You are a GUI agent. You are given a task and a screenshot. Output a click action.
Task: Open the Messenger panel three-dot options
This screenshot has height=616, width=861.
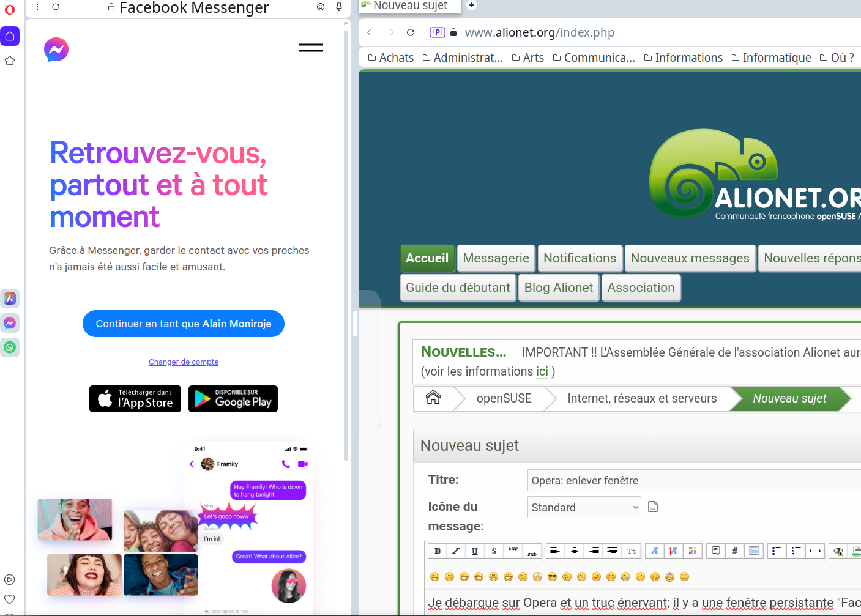(x=37, y=7)
